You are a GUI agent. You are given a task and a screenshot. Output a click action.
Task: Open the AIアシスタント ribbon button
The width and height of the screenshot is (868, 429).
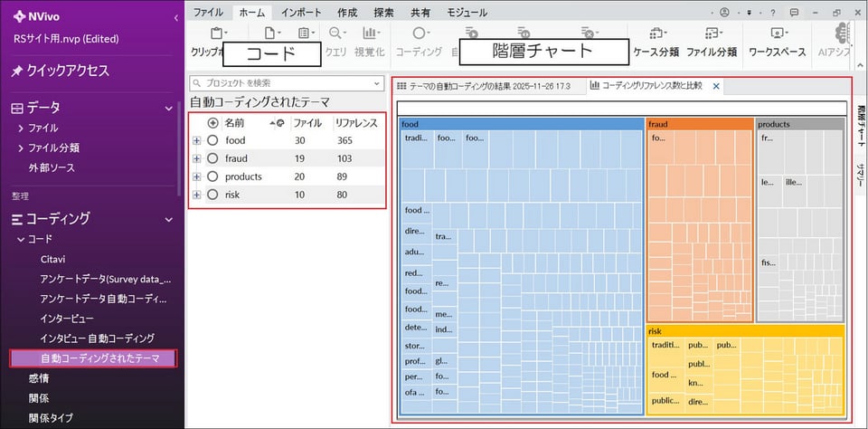[x=833, y=42]
